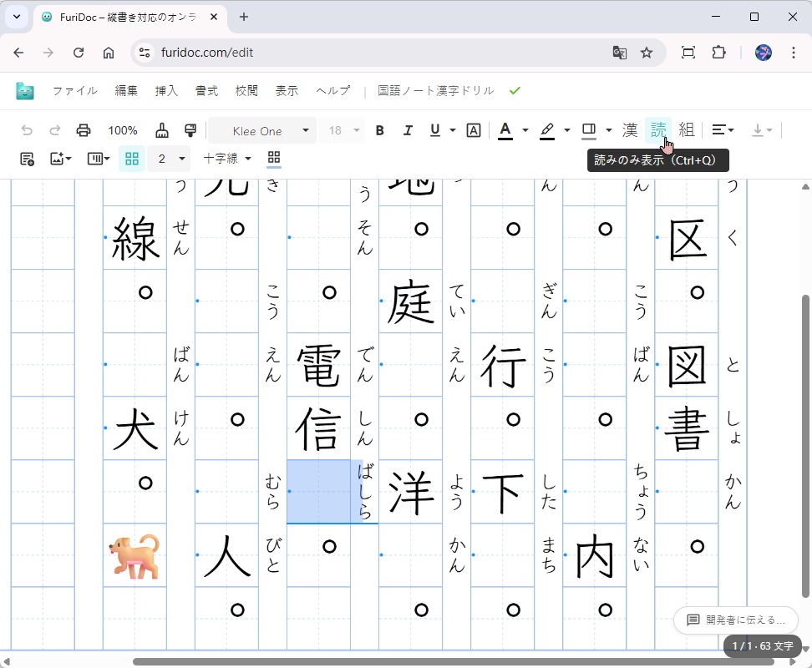Screen dimensions: 812x668
Task: Open the highlight color dropdown arrow
Action: coord(567,130)
